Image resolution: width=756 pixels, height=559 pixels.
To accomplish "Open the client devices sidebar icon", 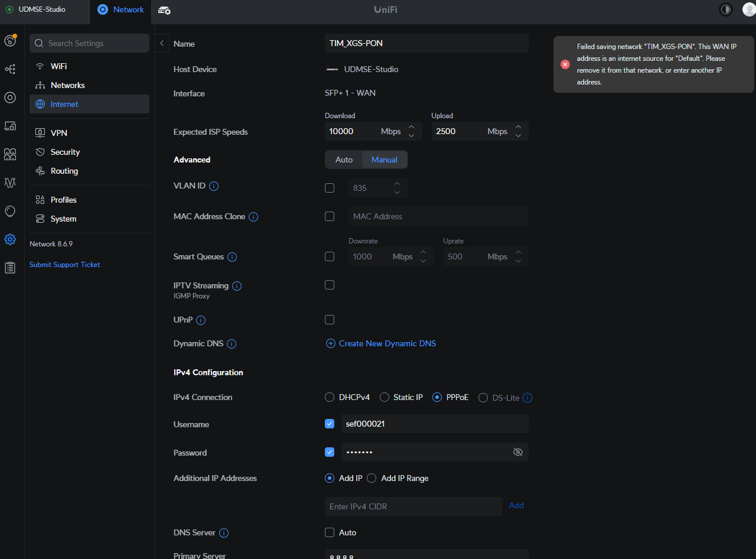I will click(10, 126).
